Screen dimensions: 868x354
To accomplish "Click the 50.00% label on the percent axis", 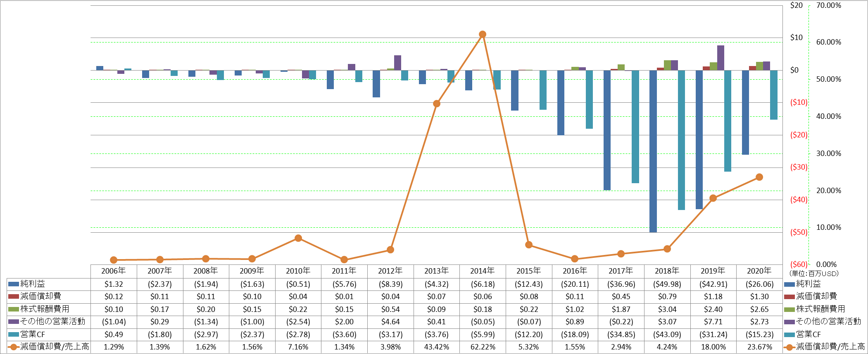I will pyautogui.click(x=828, y=79).
